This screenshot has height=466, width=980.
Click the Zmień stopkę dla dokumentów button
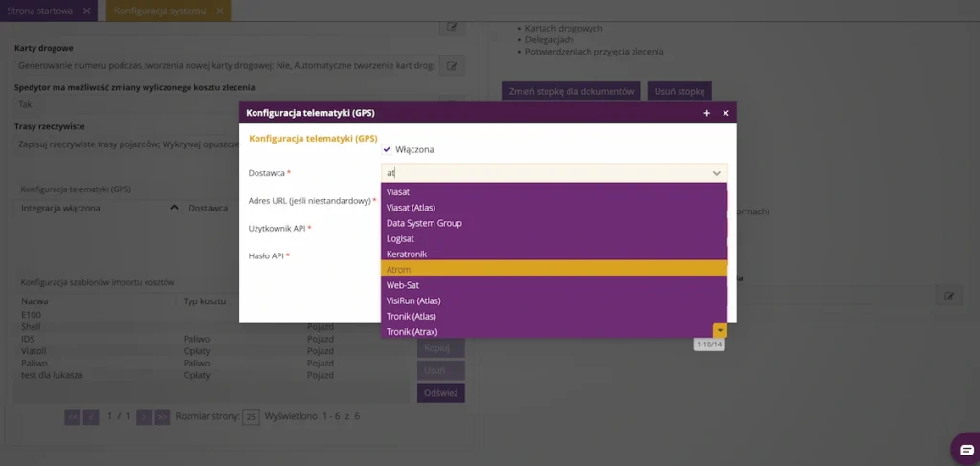point(571,91)
